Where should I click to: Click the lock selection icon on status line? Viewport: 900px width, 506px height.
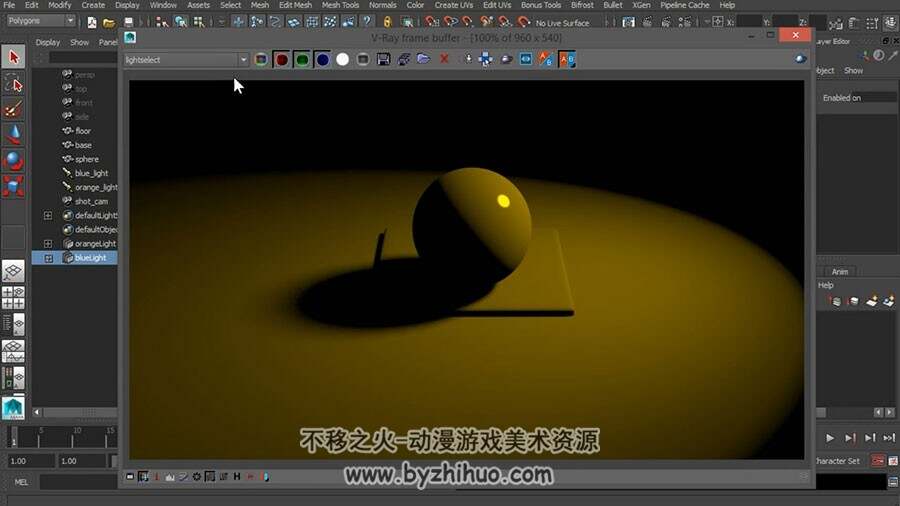point(387,22)
